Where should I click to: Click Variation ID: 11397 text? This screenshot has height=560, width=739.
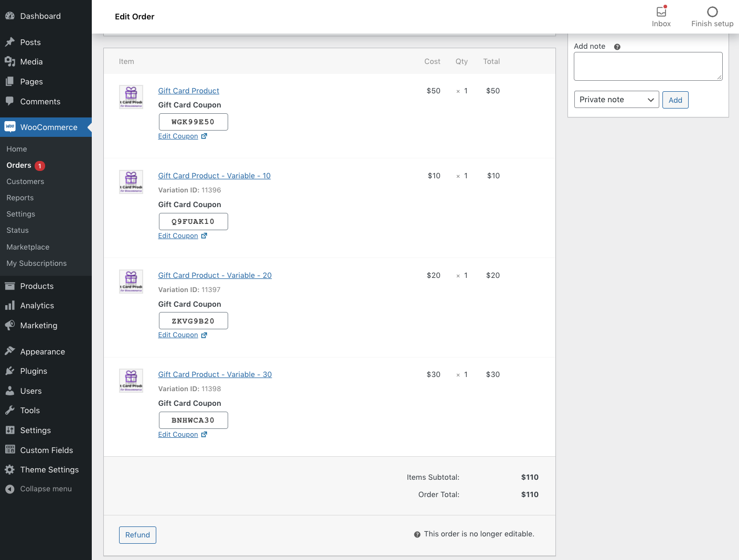tap(189, 290)
